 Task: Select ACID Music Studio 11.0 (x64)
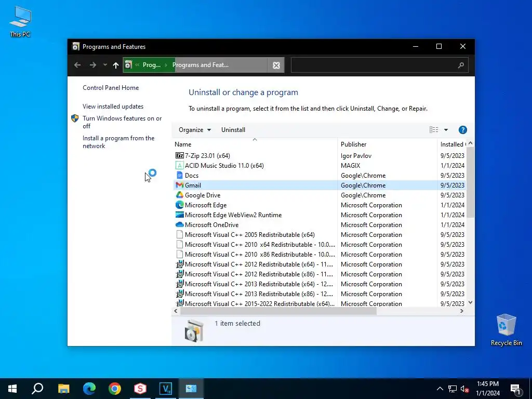(319, 166)
